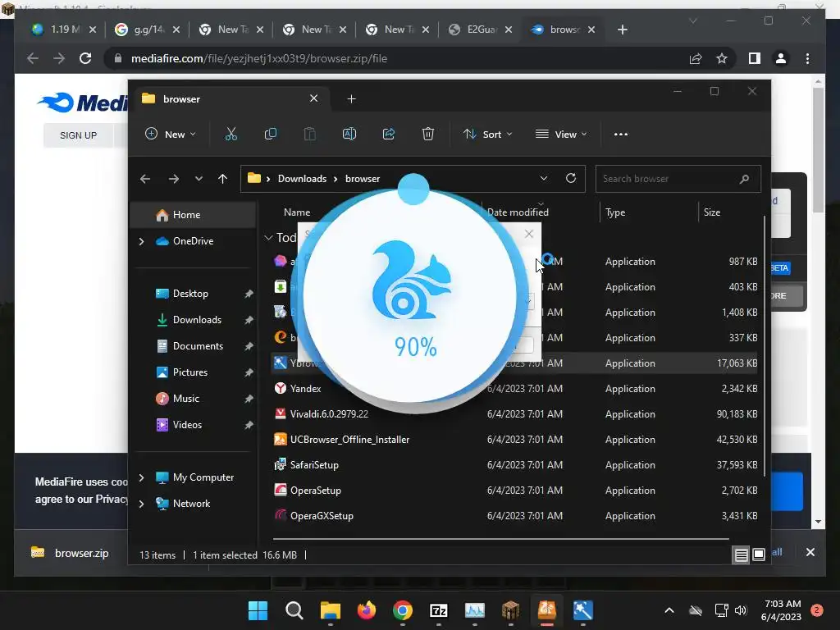840x630 pixels.
Task: Click Downloads in the breadcrumb path
Action: 302,178
